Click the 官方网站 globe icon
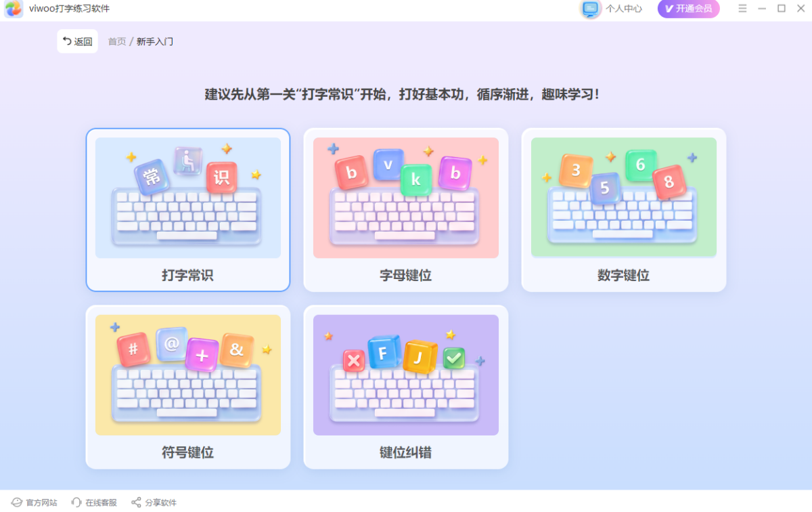812x512 pixels. (17, 503)
